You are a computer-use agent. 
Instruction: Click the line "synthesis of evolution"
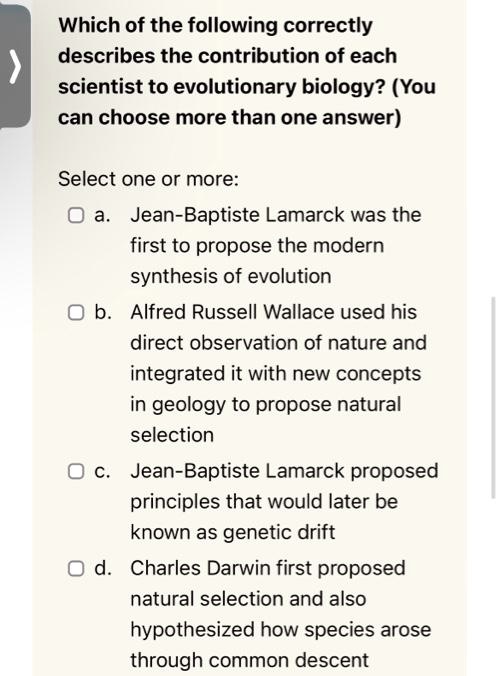click(x=231, y=276)
